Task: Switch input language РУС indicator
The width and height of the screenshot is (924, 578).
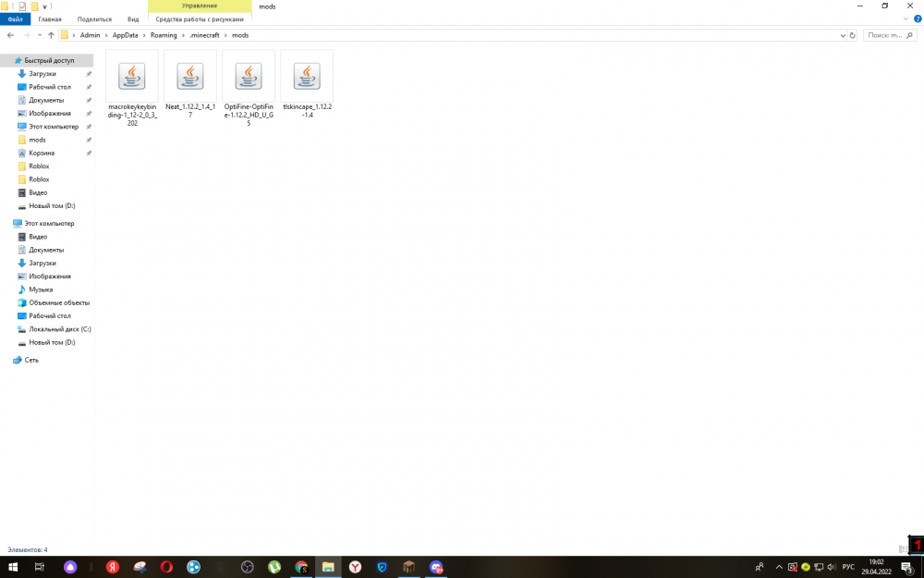Action: [x=848, y=567]
